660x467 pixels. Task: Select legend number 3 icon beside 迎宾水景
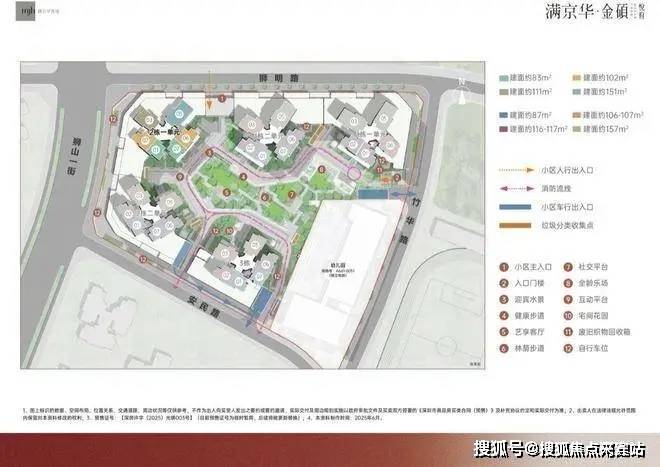tap(504, 299)
